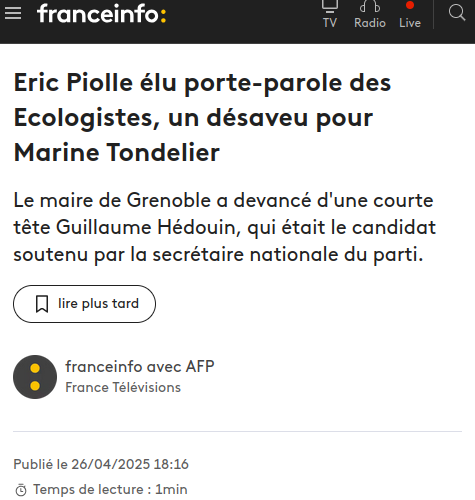Click the franceinfo round avatar
Image resolution: width=475 pixels, height=500 pixels.
click(x=35, y=377)
